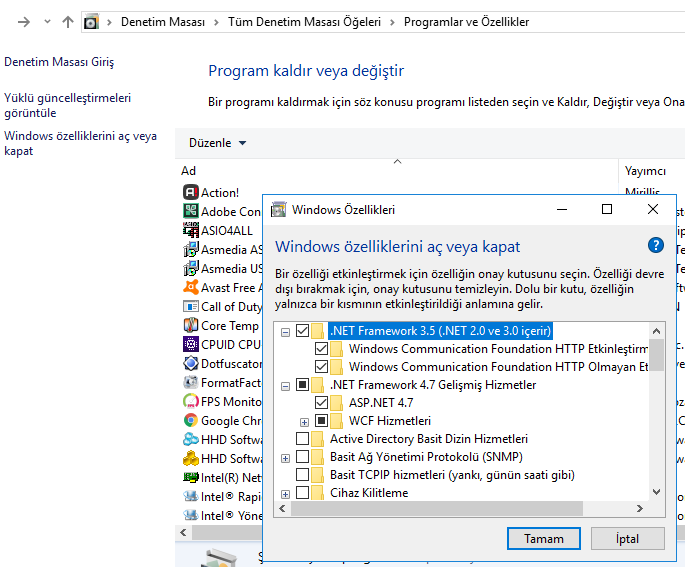Click scroll right arrow in features list
Viewport: 685px width, 567px height.
point(640,508)
